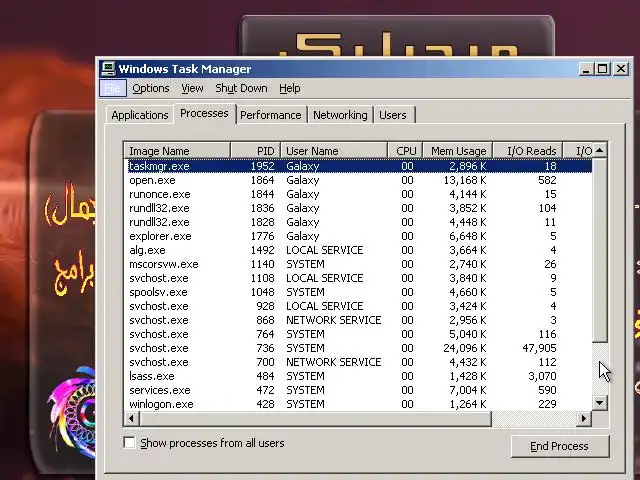Select the mscorsvw.exe process
640x480 pixels.
click(358, 264)
